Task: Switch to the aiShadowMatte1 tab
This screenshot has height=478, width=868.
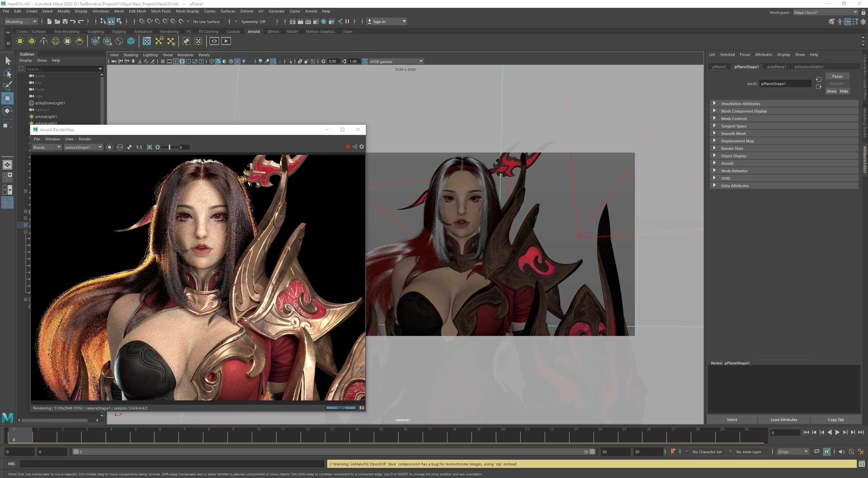Action: (x=809, y=67)
